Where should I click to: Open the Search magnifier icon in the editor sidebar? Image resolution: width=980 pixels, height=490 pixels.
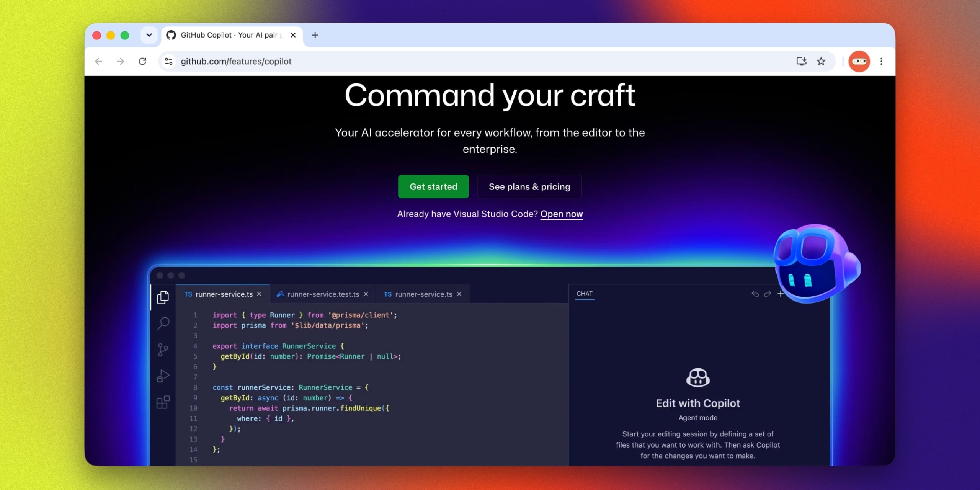tap(163, 323)
